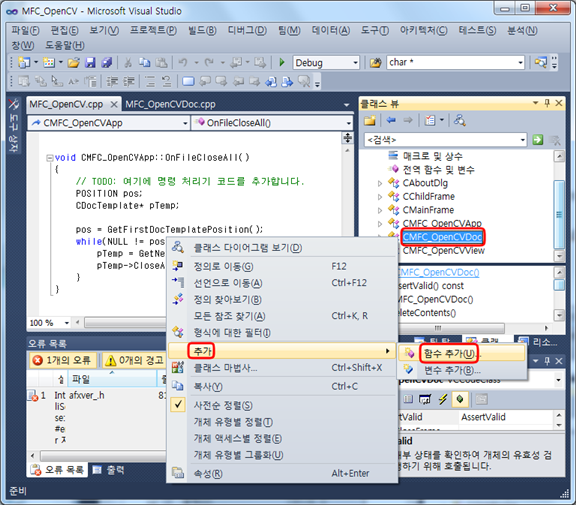Select CMFC_OpenCVView in class tree

click(444, 251)
